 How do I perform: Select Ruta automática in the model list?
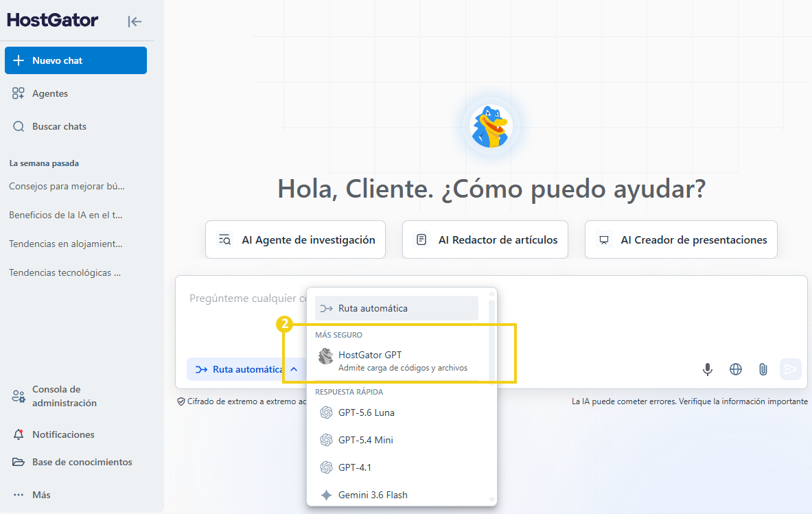coord(397,309)
